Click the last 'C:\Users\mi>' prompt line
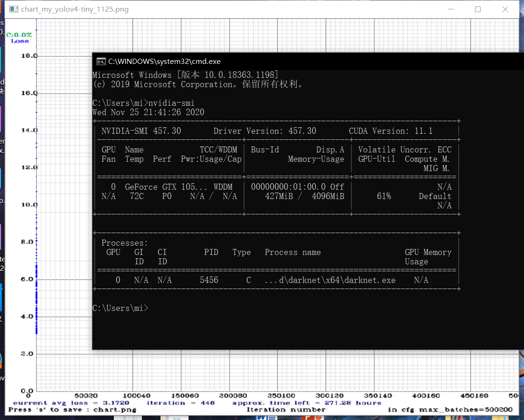524x420 pixels. click(120, 308)
